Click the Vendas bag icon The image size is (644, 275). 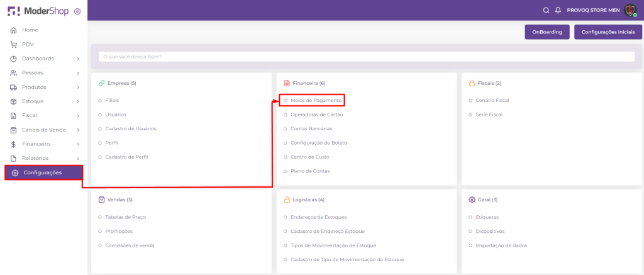pyautogui.click(x=101, y=199)
